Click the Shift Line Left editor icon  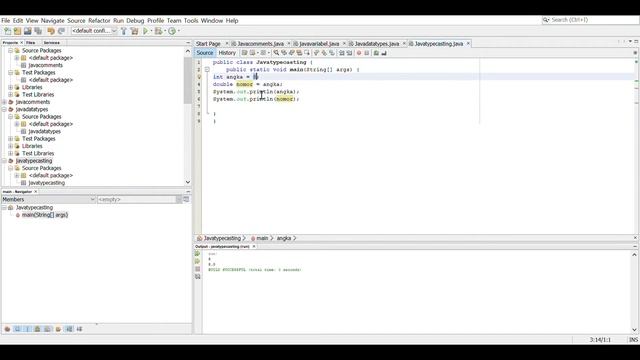pyautogui.click(x=342, y=53)
